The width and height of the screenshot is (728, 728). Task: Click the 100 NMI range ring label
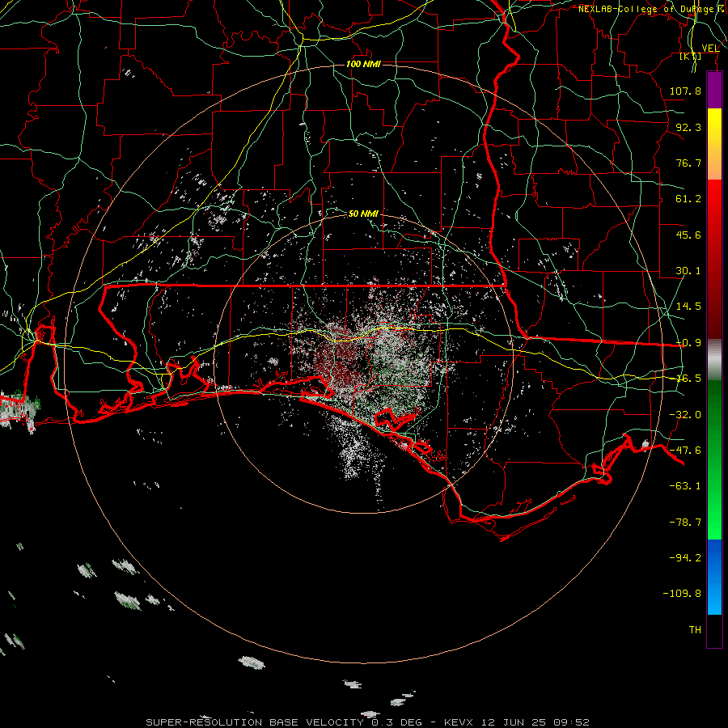point(363,64)
